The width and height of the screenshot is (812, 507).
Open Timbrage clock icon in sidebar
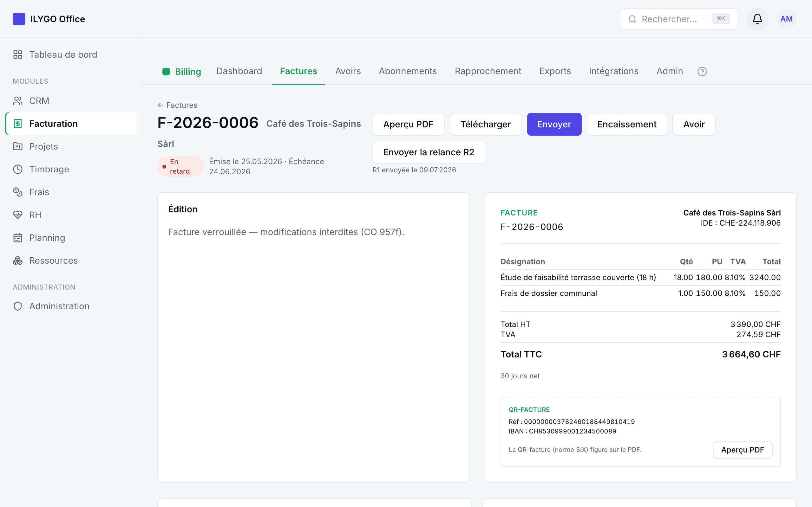pos(18,169)
